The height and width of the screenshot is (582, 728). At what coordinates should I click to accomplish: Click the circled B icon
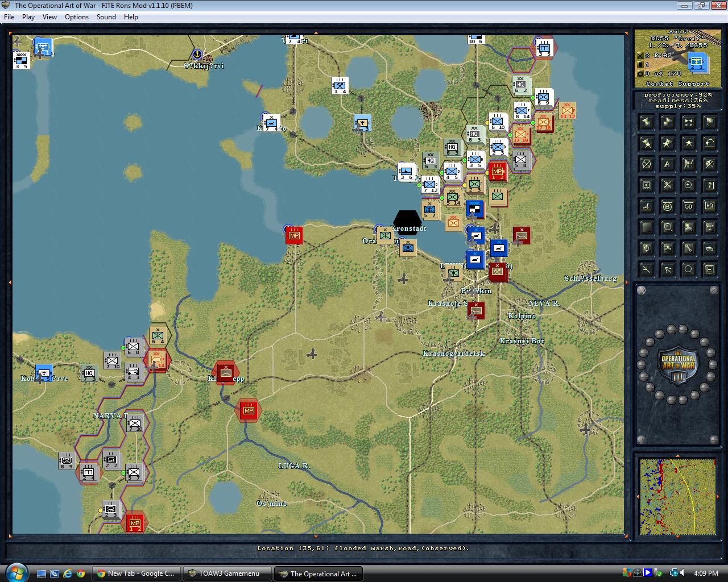pyautogui.click(x=668, y=206)
